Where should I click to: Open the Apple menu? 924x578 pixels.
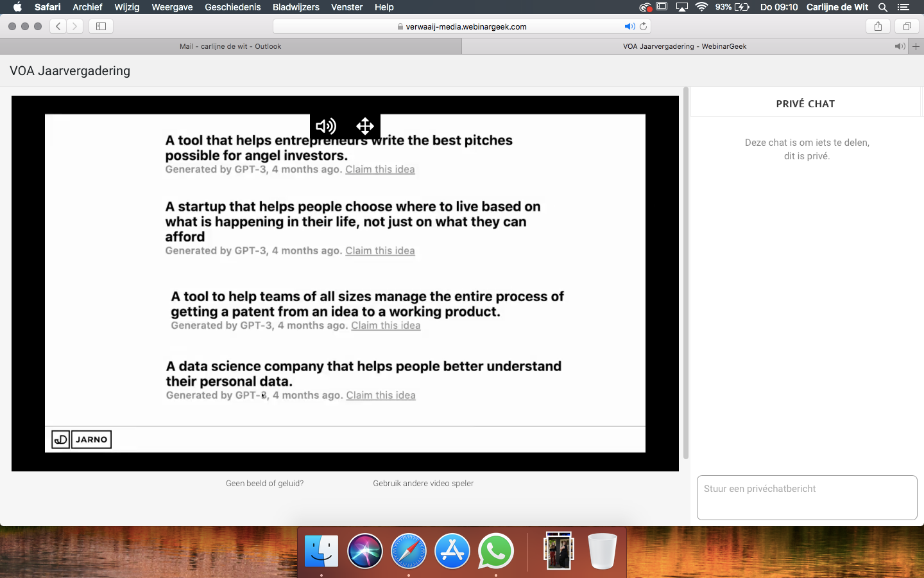tap(17, 7)
